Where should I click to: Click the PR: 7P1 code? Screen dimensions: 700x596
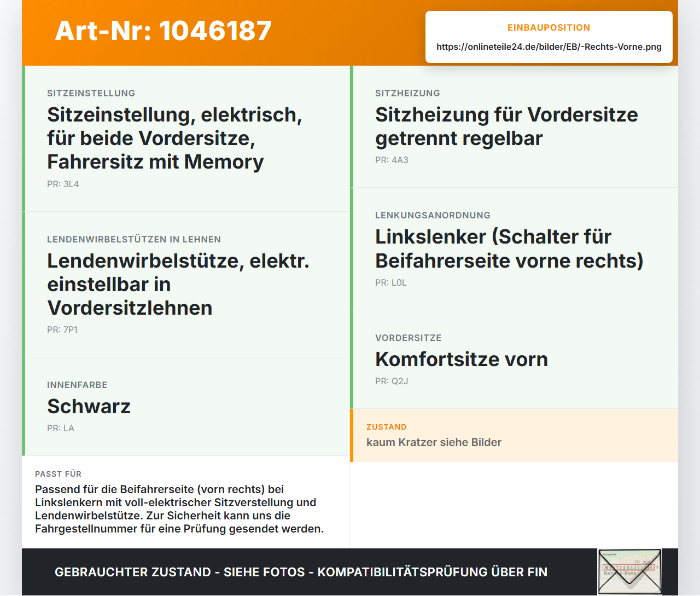[x=62, y=329]
